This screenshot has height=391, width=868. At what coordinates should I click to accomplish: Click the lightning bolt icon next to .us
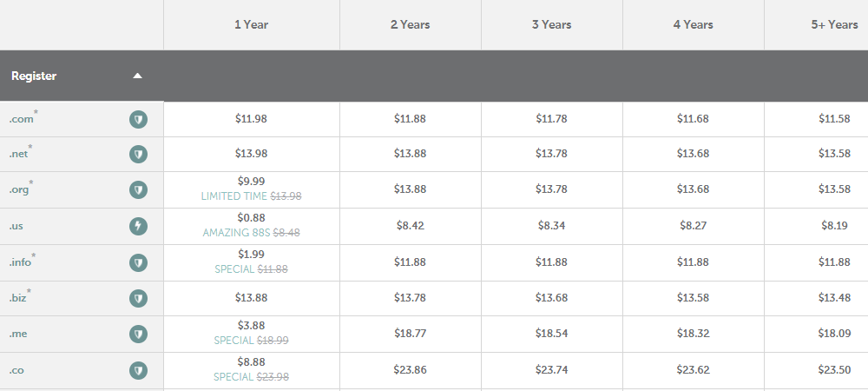click(138, 226)
